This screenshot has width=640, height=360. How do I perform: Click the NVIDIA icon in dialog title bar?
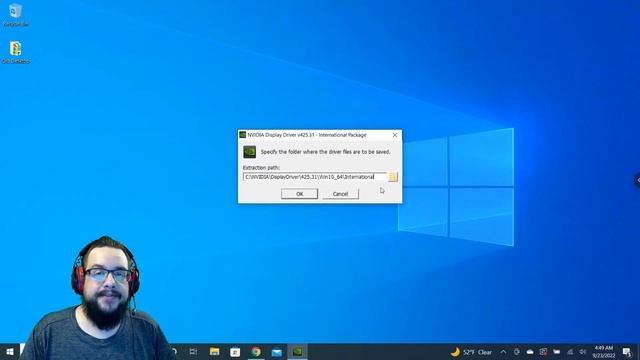point(243,135)
